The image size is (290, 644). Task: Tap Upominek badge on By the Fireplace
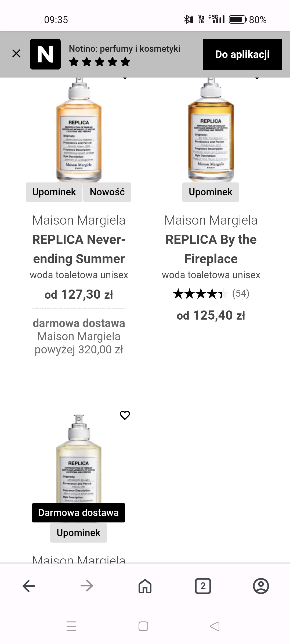[211, 192]
